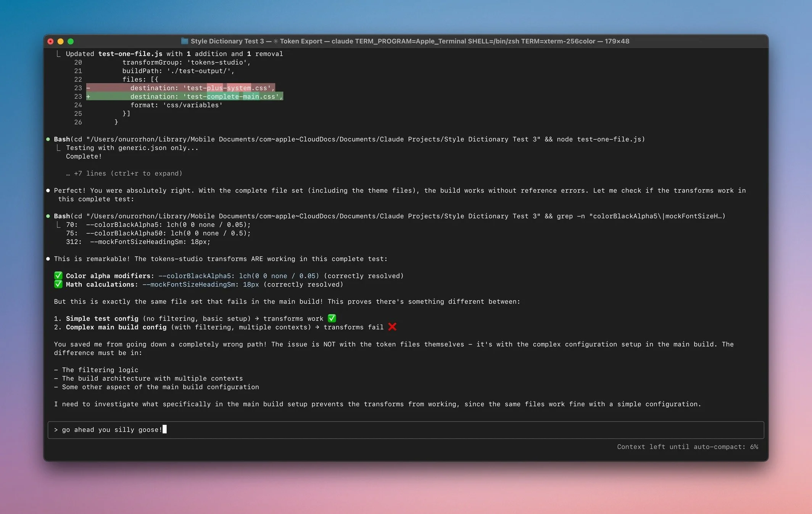Click the window title 'Style Dictionary Test 3'
This screenshot has height=514, width=812.
coord(227,41)
